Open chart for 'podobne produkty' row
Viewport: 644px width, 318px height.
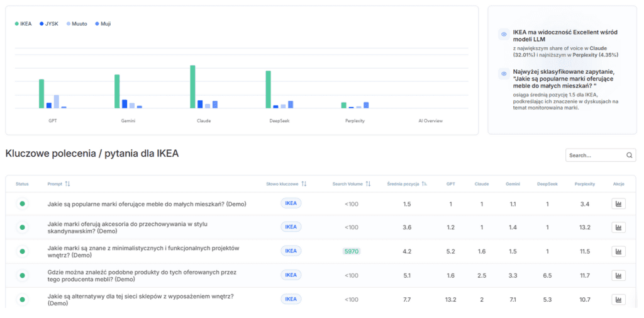click(x=618, y=275)
